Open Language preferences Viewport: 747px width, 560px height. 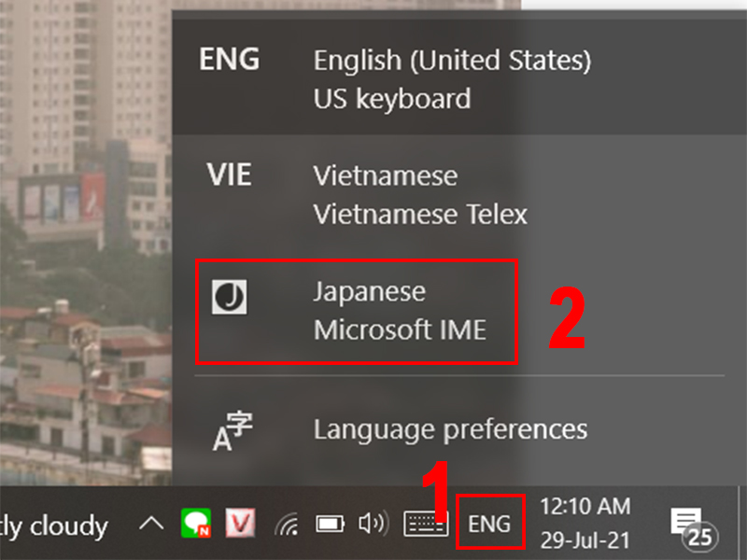coord(458,430)
